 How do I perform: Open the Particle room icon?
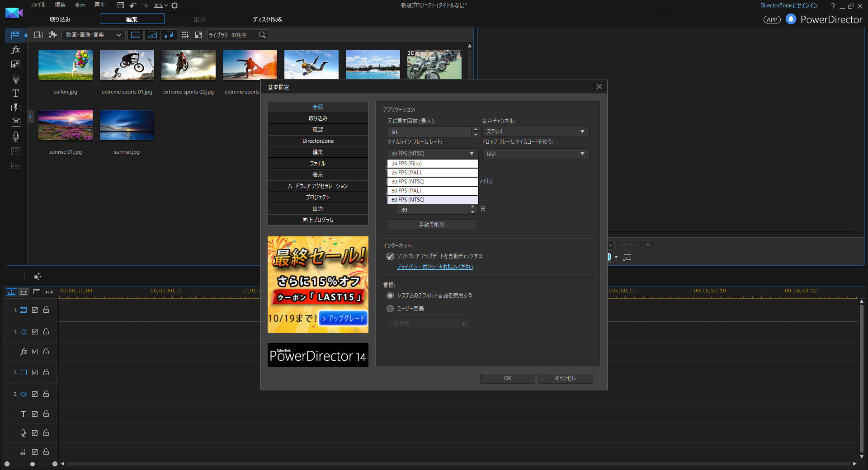[x=16, y=79]
